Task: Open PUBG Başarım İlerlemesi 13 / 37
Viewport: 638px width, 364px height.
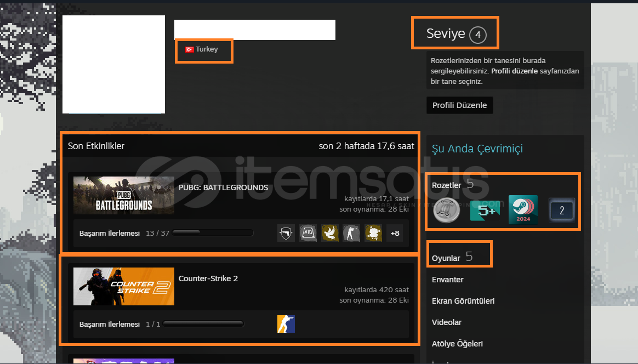Action: coord(124,234)
